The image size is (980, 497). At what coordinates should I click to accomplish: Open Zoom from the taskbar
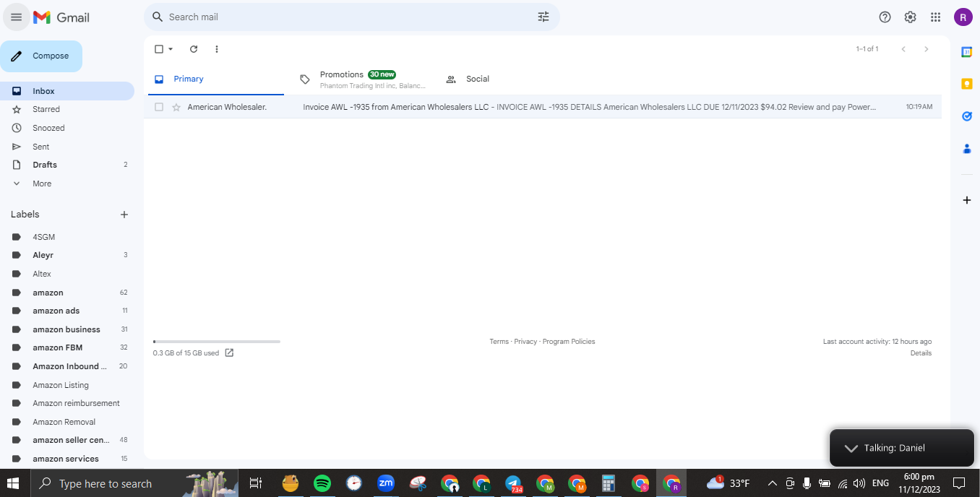pos(385,483)
